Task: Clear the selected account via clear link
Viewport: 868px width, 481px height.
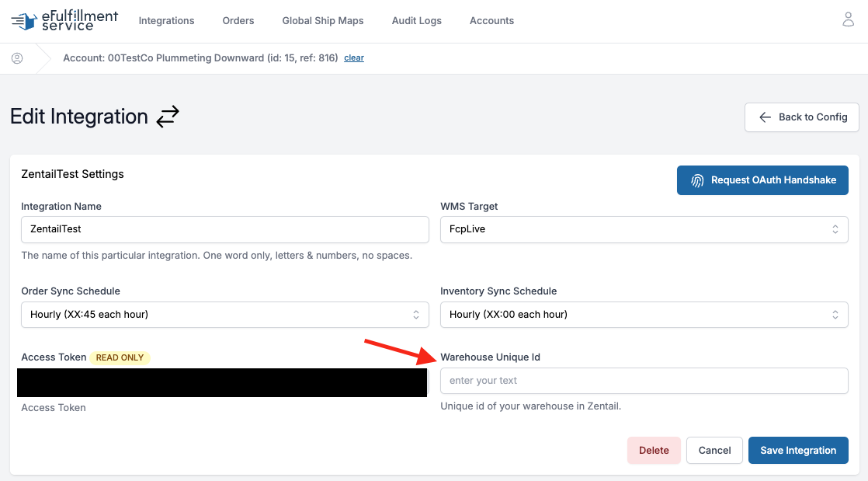Action: click(354, 58)
